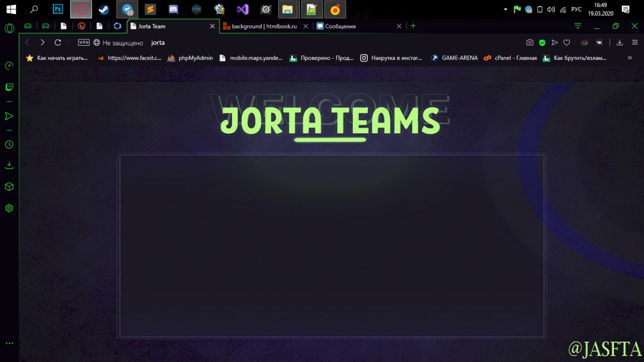Open History clock icon in sidebar
Image resolution: width=644 pixels, height=362 pixels.
pos(9,144)
